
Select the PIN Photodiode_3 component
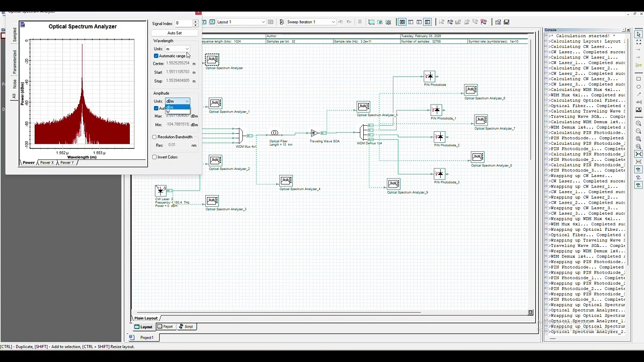pos(440,174)
